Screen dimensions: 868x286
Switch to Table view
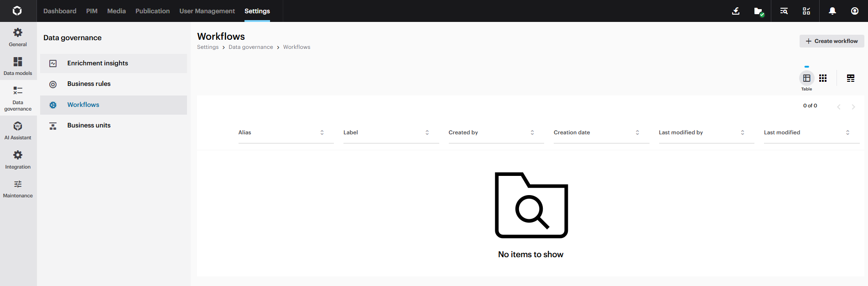click(806, 78)
